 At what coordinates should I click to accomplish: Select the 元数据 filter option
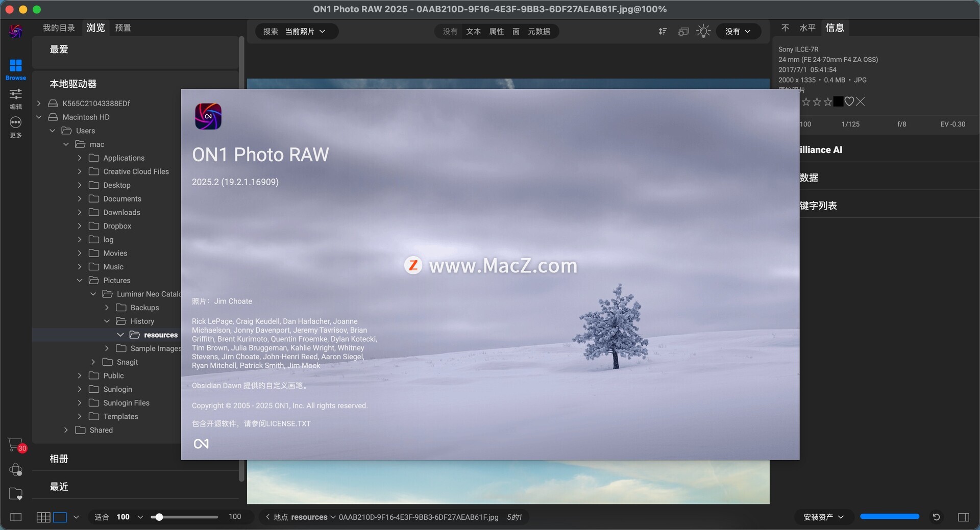[539, 32]
